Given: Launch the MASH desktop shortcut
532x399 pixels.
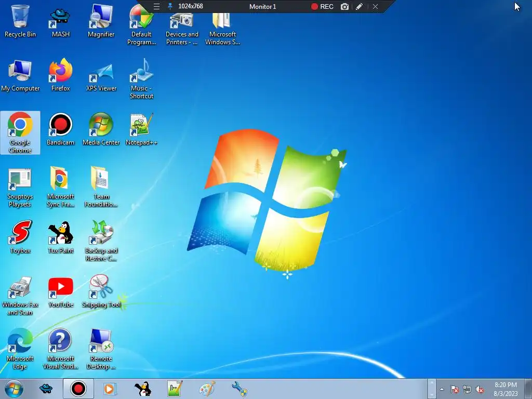Looking at the screenshot, I should pos(60,21).
